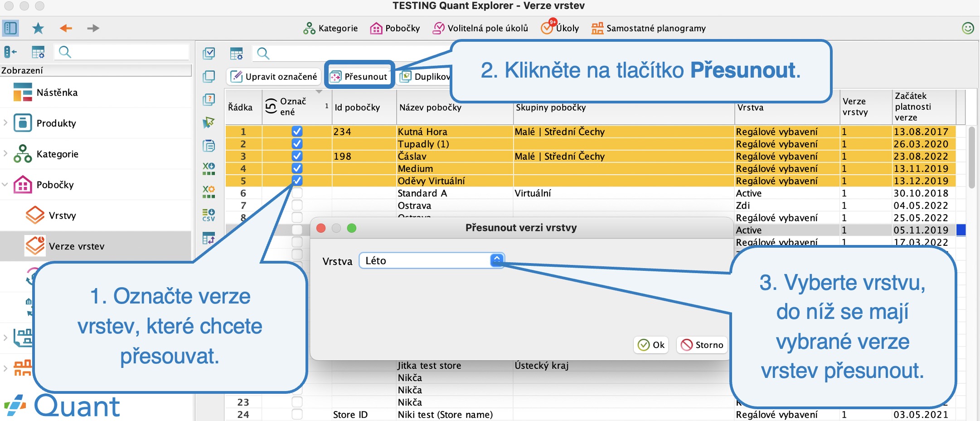980x421 pixels.
Task: Click the Vrstvy layers icon
Action: pos(35,215)
